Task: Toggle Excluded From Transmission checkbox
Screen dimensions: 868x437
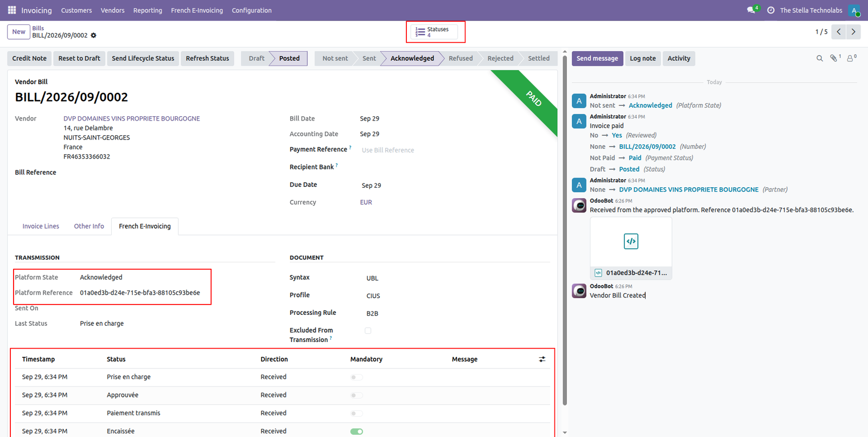Action: tap(368, 331)
